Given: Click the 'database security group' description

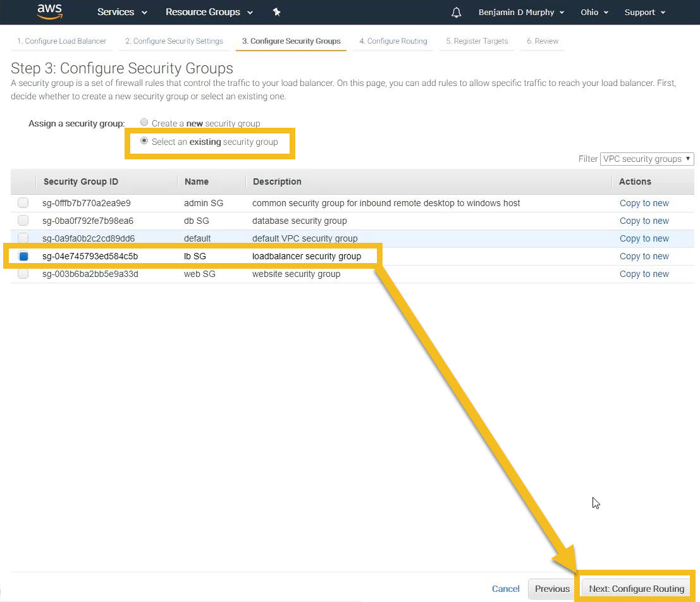Looking at the screenshot, I should pos(299,221).
